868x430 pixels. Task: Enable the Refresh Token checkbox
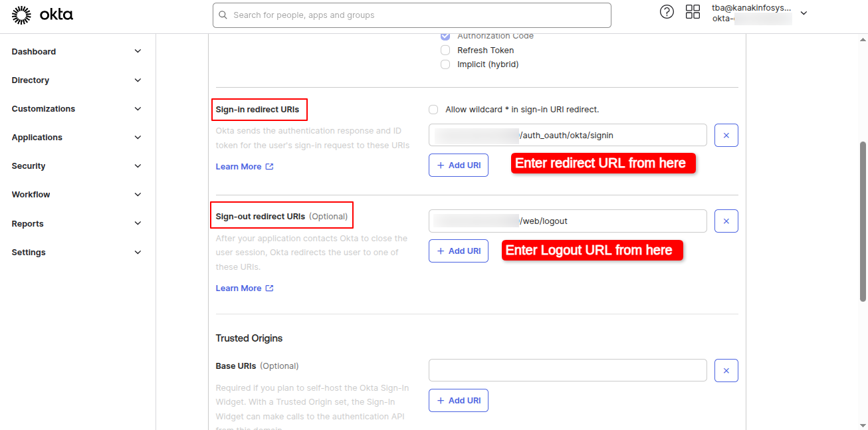[x=445, y=51]
